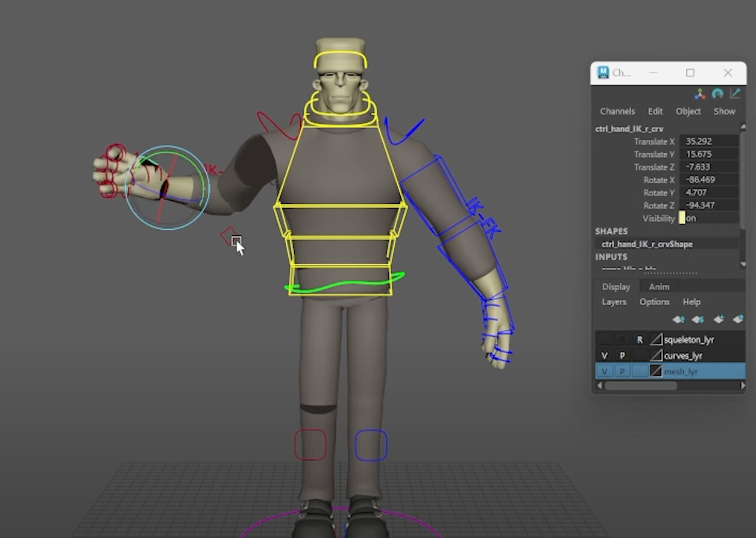Image resolution: width=756 pixels, height=538 pixels.
Task: Click the horizontal scrollbar below the layers
Action: point(642,387)
